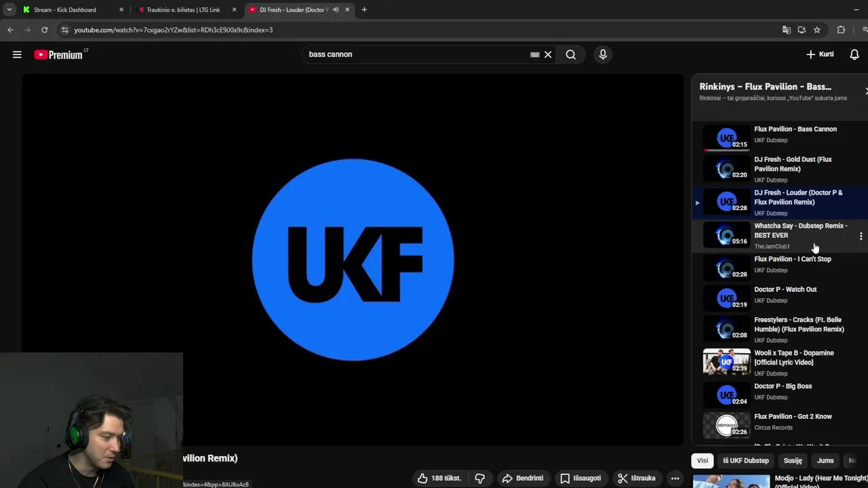The height and width of the screenshot is (488, 868).
Task: Open Dopamine lyric video thumbnail
Action: (726, 362)
